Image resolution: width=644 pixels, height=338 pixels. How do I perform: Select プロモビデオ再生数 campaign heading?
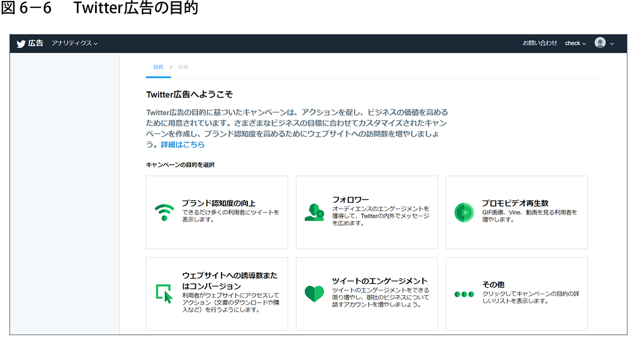pos(515,203)
